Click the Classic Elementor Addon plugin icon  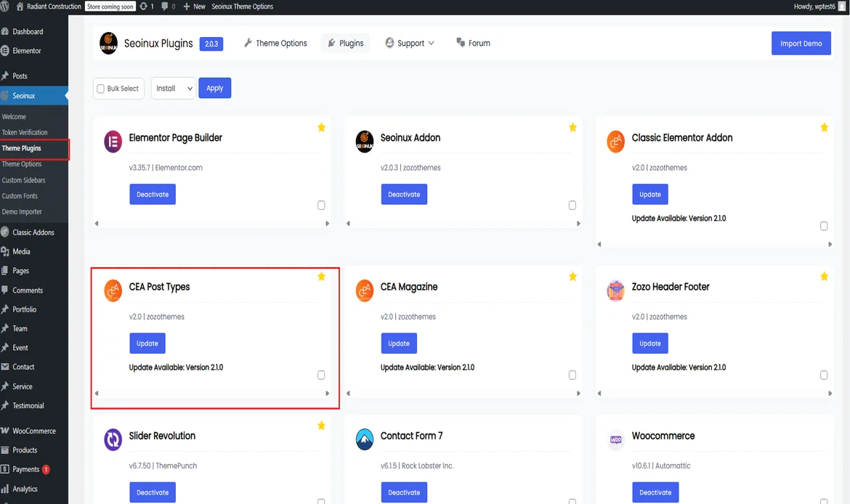(x=615, y=142)
